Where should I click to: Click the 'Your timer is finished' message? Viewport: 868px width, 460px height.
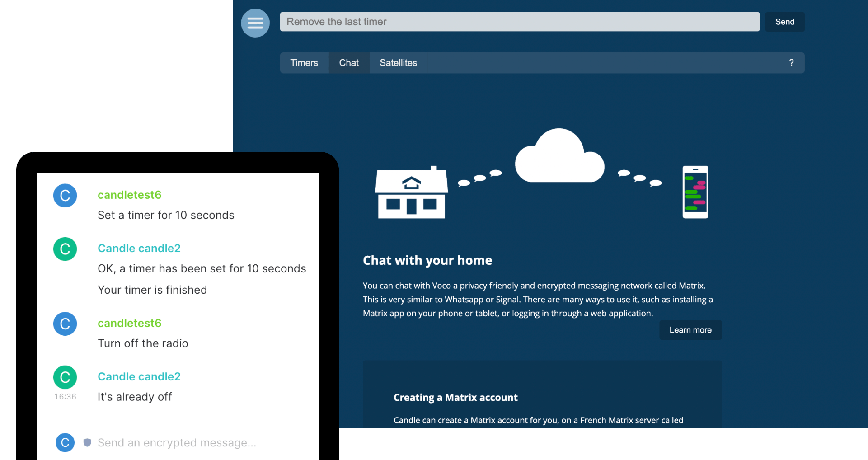[152, 290]
